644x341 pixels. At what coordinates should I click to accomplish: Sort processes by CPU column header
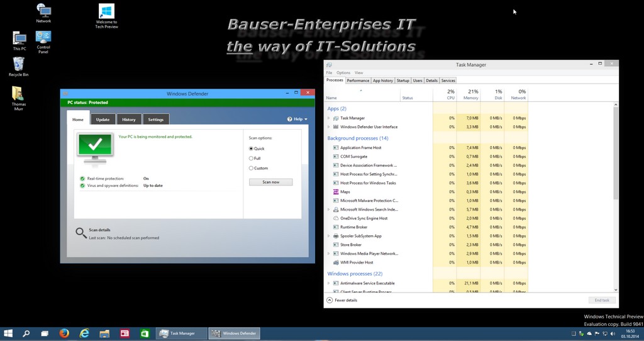[445, 94]
